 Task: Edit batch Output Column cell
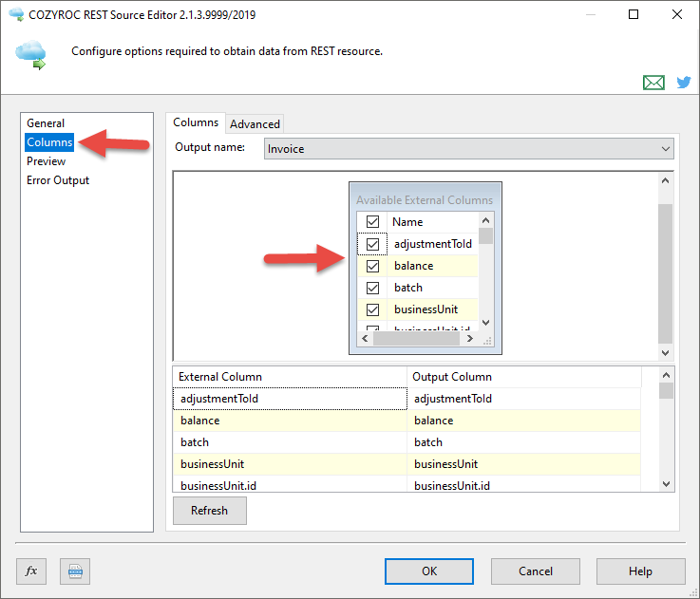[x=524, y=442]
